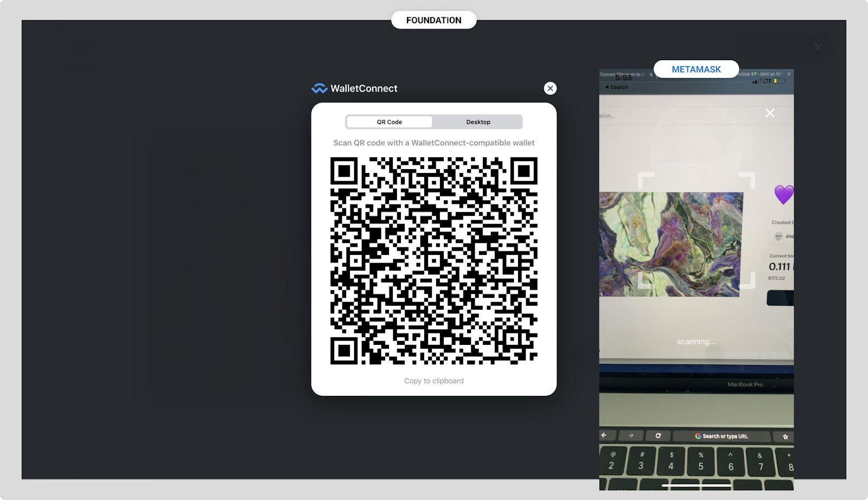
Task: Click Copy to clipboard link
Action: pos(434,381)
